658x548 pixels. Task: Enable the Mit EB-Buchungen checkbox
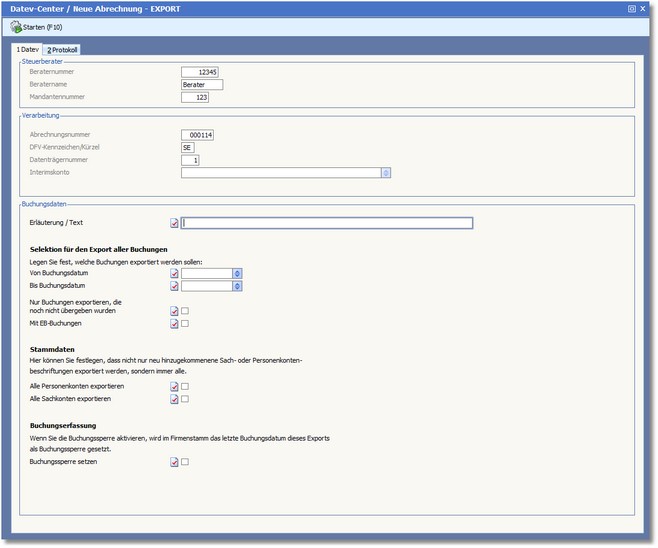pyautogui.click(x=185, y=324)
